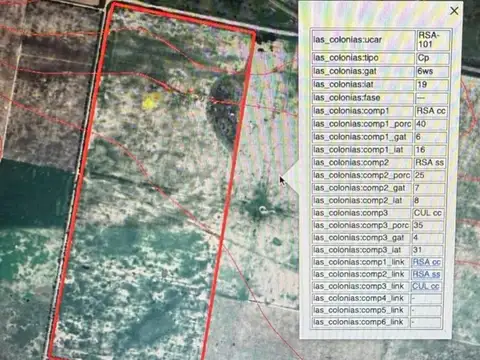Select the 'las_colonias:comp1_gat' label cell
Viewport: 480px width, 360px height.
tap(362, 137)
